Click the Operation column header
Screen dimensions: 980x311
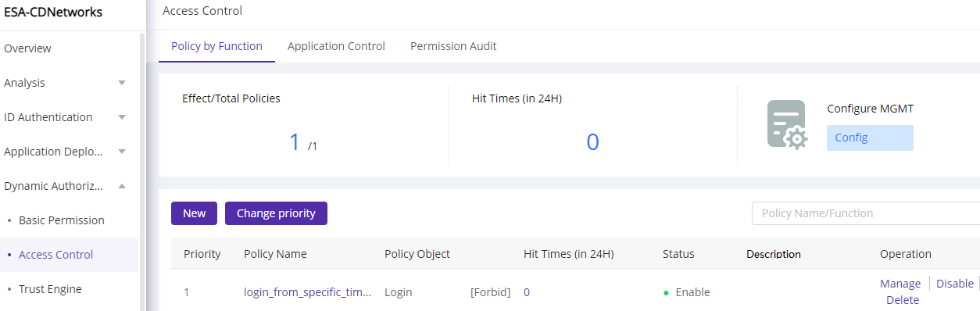point(906,254)
